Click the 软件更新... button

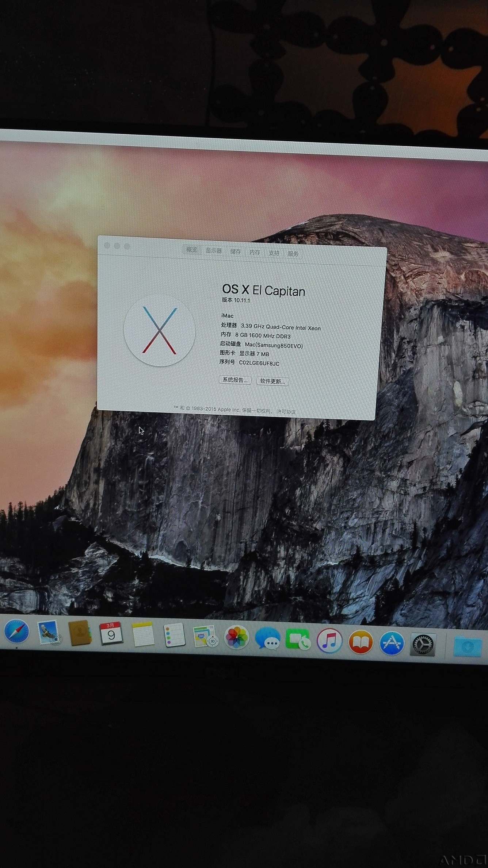(x=272, y=381)
